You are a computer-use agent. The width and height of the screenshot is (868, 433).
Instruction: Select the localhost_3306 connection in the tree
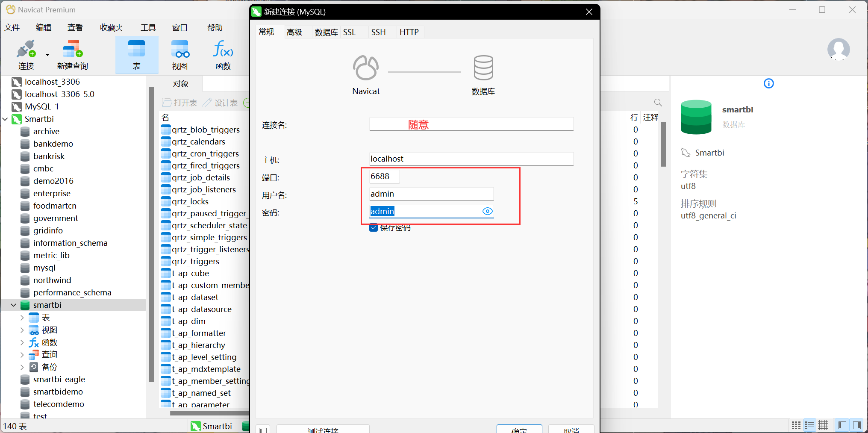tap(52, 82)
